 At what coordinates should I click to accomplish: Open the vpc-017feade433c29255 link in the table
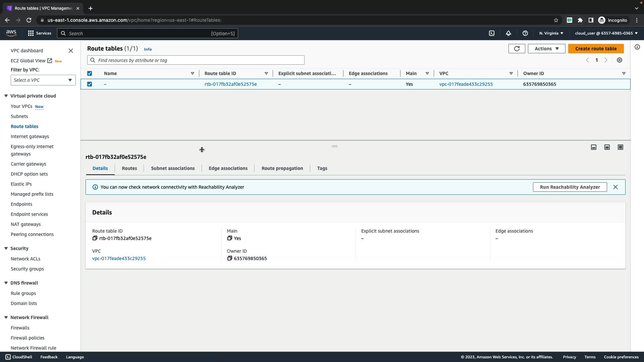466,84
